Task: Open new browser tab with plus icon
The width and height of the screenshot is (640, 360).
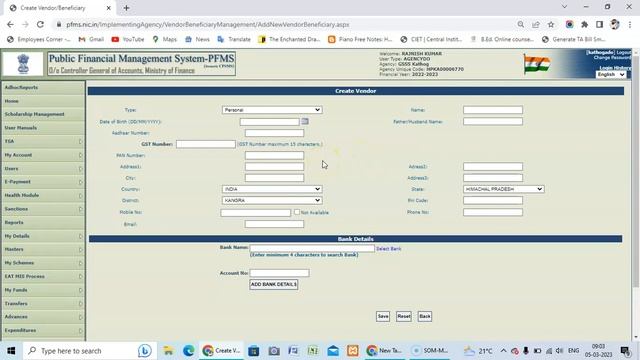Action: click(x=126, y=8)
